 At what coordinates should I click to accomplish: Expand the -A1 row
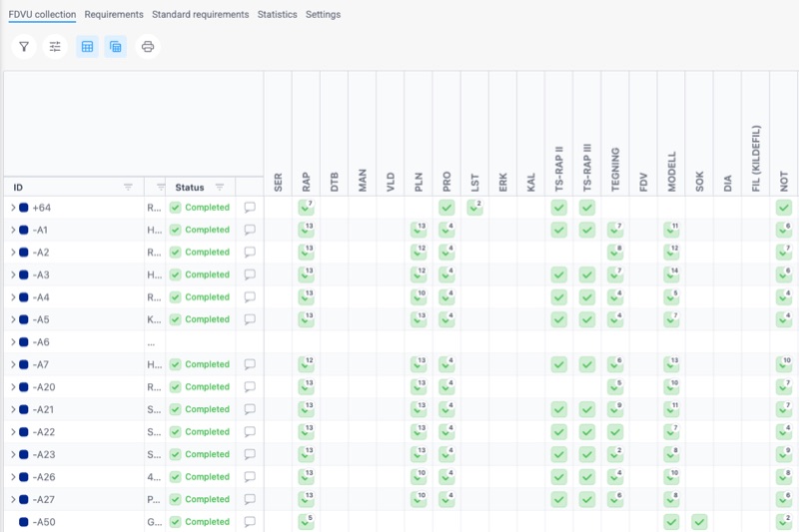(13, 230)
